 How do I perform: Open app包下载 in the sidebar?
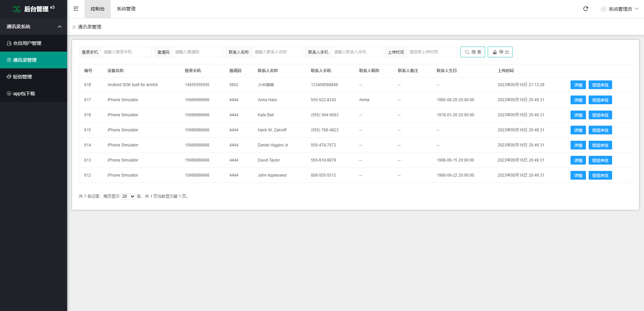24,94
